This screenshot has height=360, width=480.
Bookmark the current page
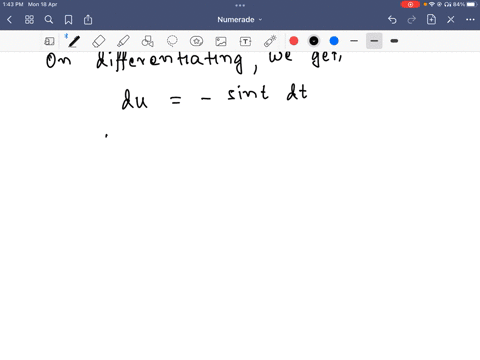pyautogui.click(x=68, y=20)
